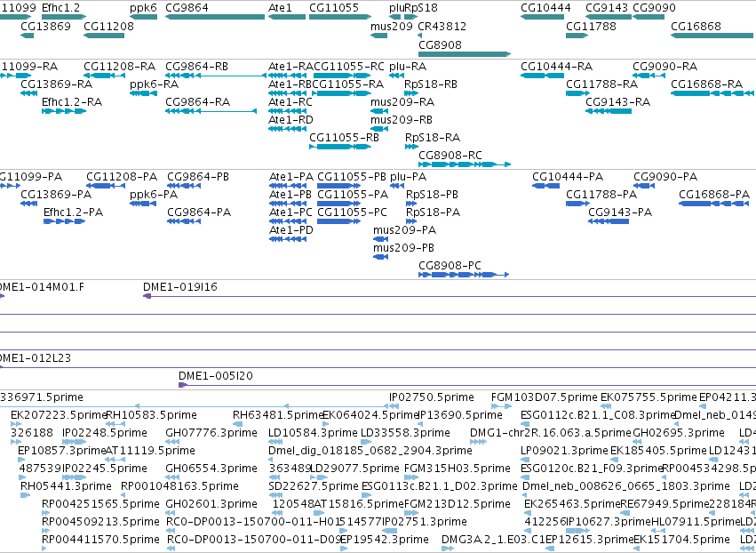Select protein CG9143-PA

(609, 221)
